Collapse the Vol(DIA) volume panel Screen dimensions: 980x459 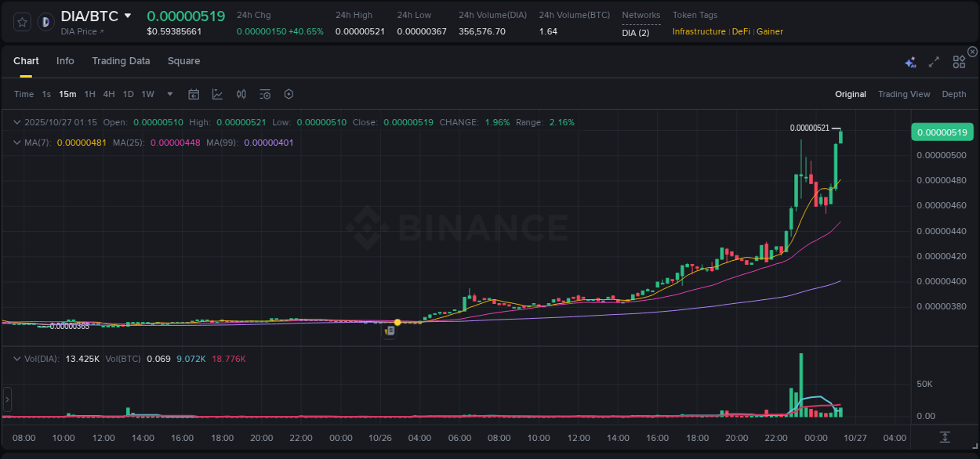coord(17,358)
